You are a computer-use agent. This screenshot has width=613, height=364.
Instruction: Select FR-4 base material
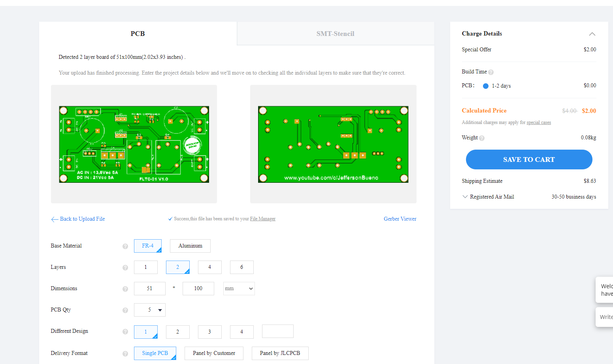tap(148, 246)
